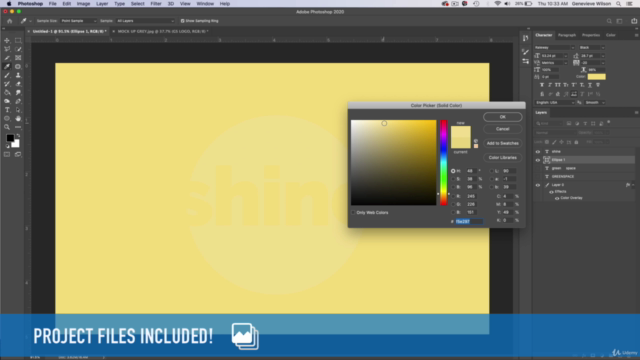Viewport: 640px width, 360px height.
Task: Open Color Libraries
Action: point(502,158)
